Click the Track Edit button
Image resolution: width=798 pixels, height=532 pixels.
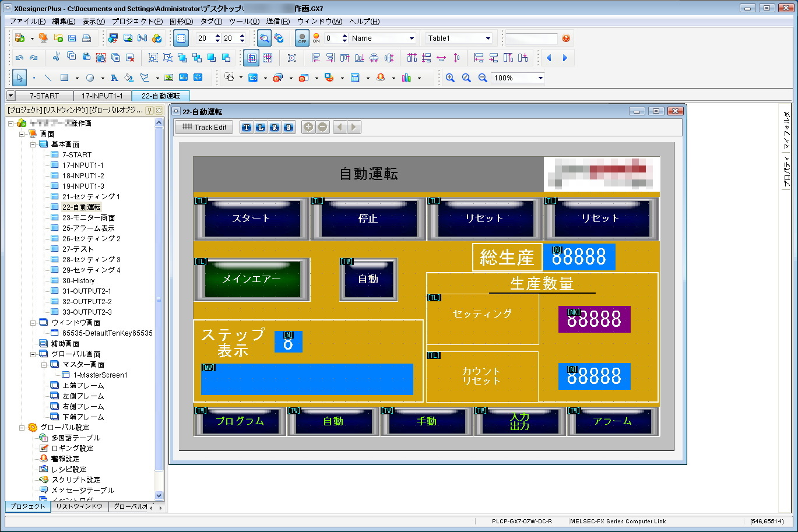204,127
